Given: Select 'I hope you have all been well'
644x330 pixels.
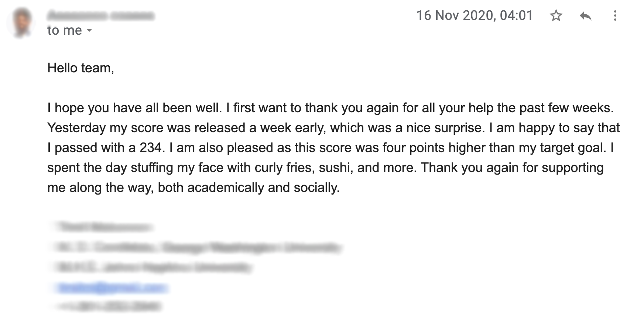Looking at the screenshot, I should click(134, 108).
